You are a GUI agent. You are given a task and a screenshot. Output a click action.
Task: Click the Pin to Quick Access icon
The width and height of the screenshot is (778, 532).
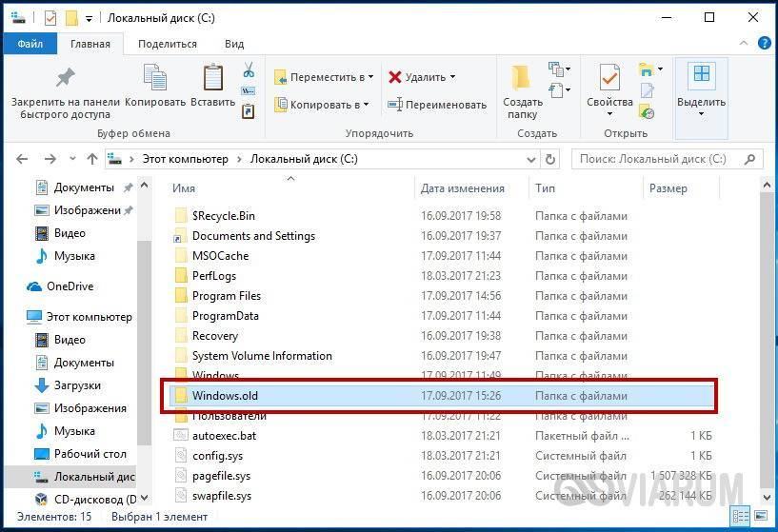coord(65,78)
